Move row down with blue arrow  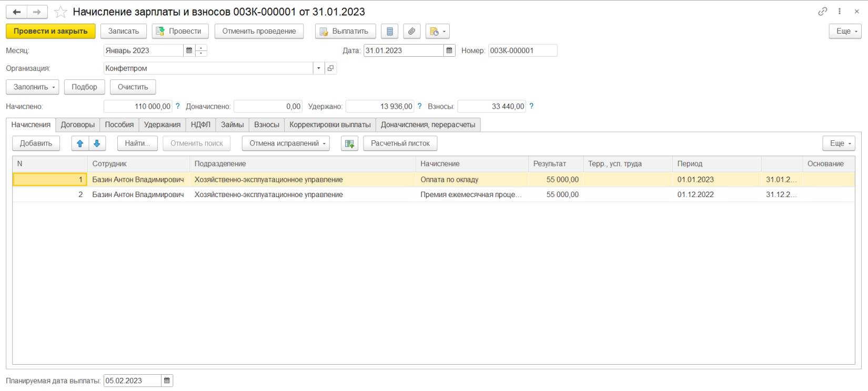pos(97,143)
